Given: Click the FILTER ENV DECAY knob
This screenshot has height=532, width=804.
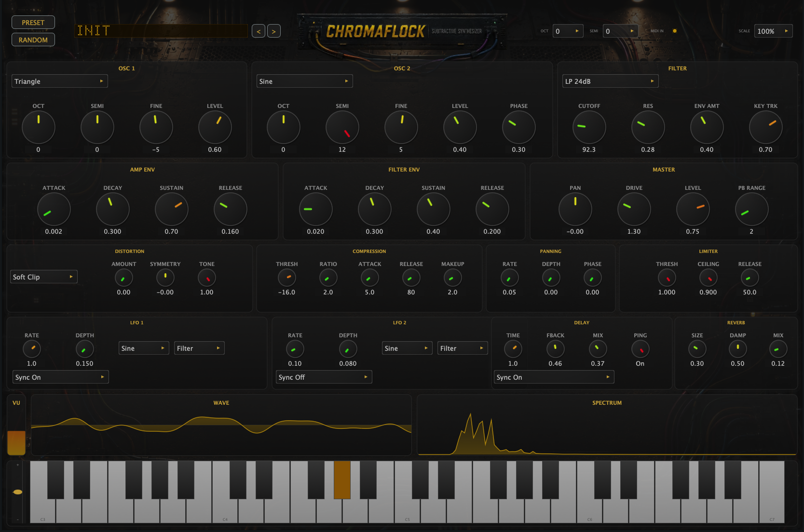Looking at the screenshot, I should 375,209.
